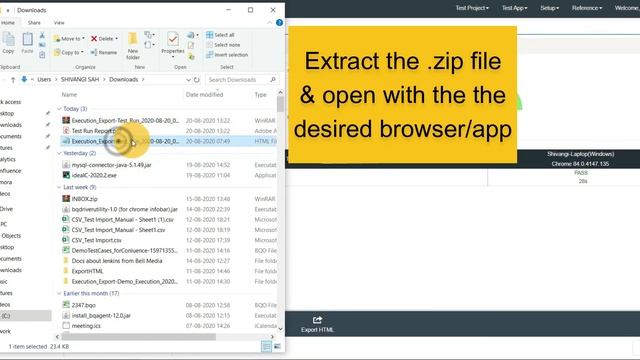The image size is (640, 360).
Task: Click the Move to button
Action: click(69, 38)
